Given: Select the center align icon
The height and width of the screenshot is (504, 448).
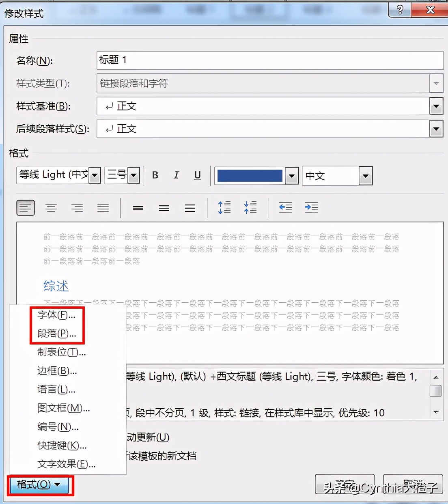Looking at the screenshot, I should coord(51,207).
